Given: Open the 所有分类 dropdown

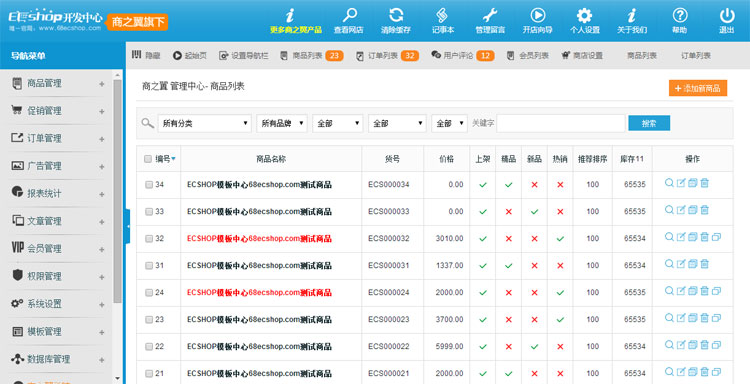Looking at the screenshot, I should click(x=205, y=123).
